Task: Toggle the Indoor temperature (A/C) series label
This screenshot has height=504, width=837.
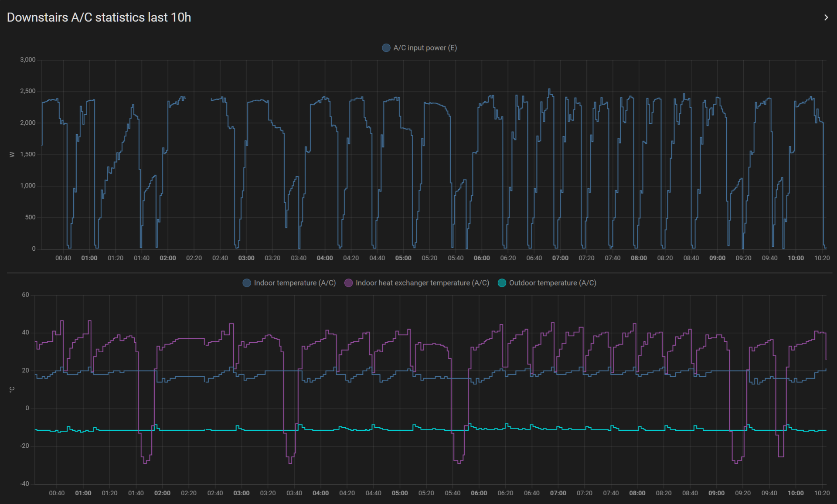Action: (x=295, y=283)
